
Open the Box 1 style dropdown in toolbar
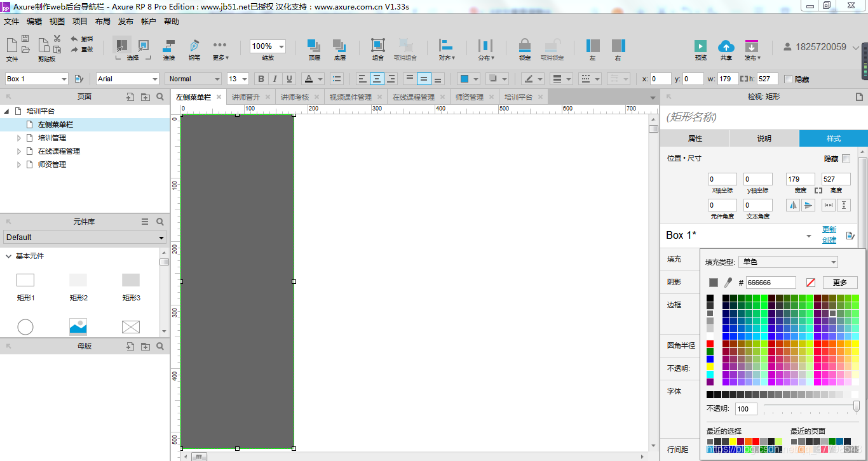point(36,79)
